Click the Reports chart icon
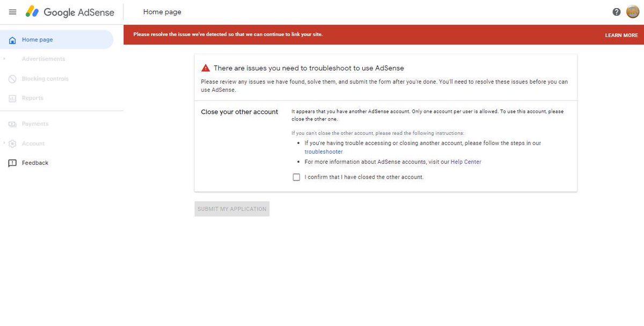The height and width of the screenshot is (326, 644). (x=12, y=98)
